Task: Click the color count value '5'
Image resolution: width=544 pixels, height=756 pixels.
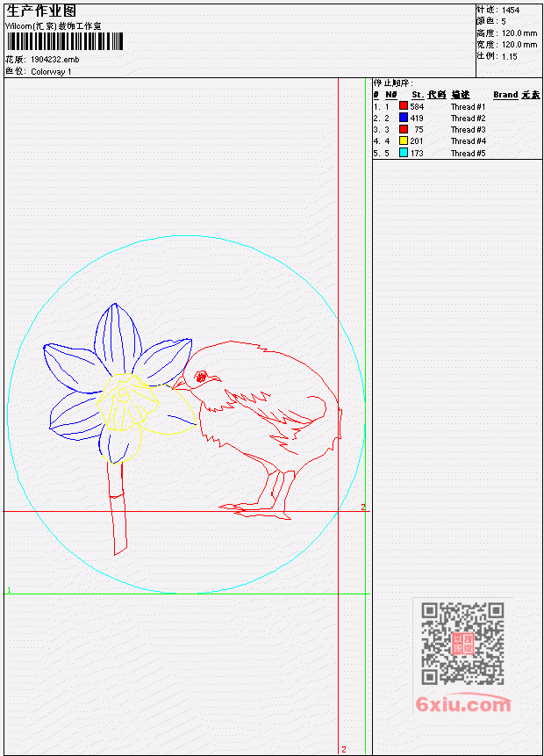Action: click(x=504, y=22)
